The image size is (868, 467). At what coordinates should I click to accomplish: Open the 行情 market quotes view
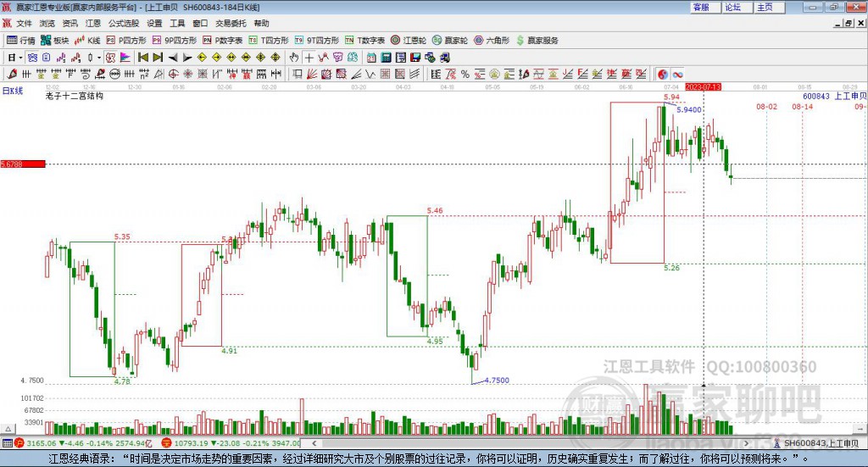click(21, 40)
